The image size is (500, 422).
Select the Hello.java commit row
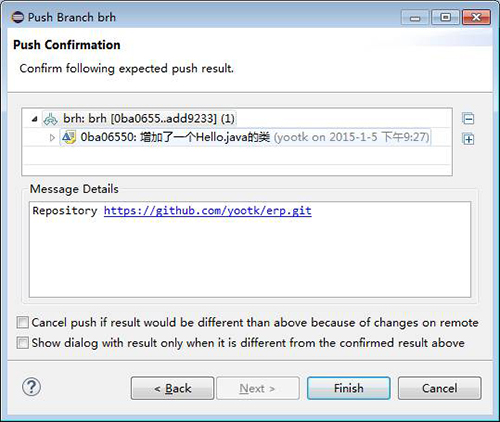click(x=245, y=137)
